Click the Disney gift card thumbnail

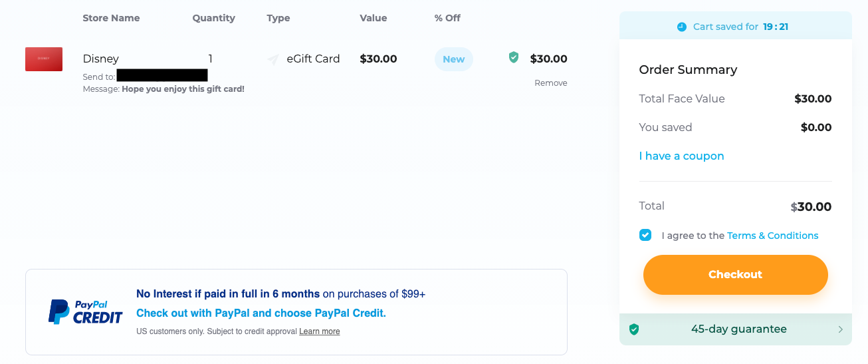44,59
